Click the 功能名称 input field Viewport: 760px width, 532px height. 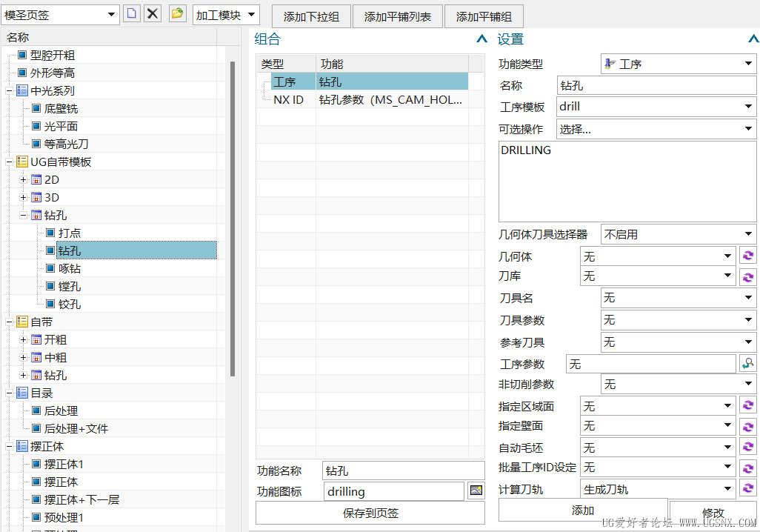coord(403,470)
